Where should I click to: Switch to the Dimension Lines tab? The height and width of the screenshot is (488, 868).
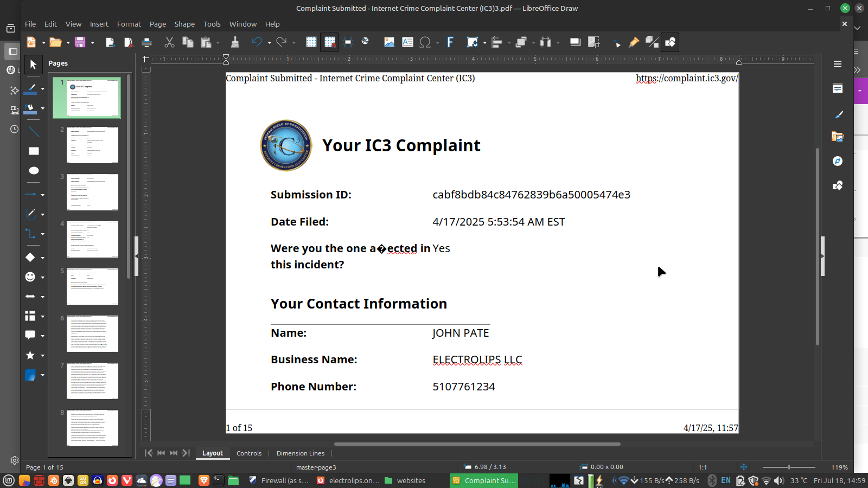[x=300, y=453]
